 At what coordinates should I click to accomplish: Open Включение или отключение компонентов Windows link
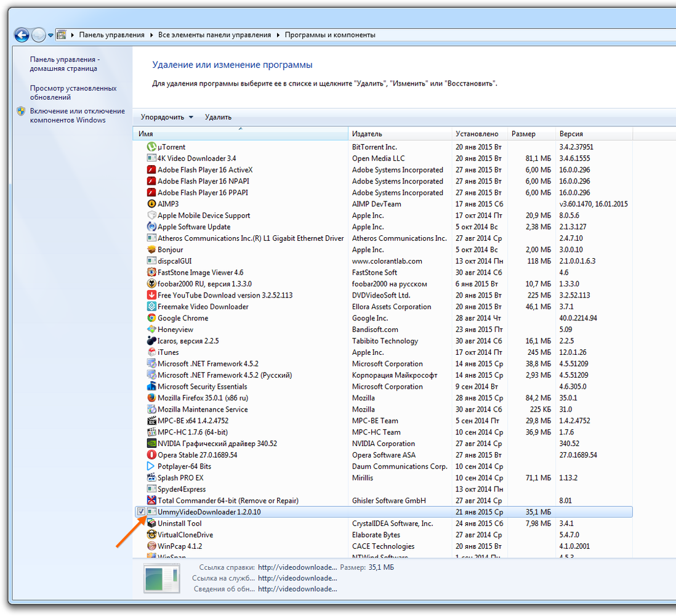(77, 116)
